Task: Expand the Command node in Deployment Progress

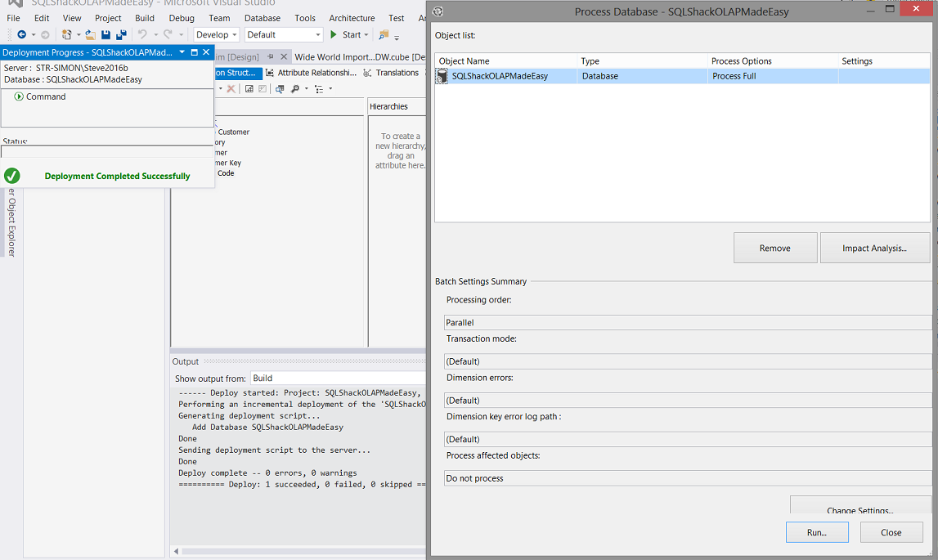Action: (19, 96)
